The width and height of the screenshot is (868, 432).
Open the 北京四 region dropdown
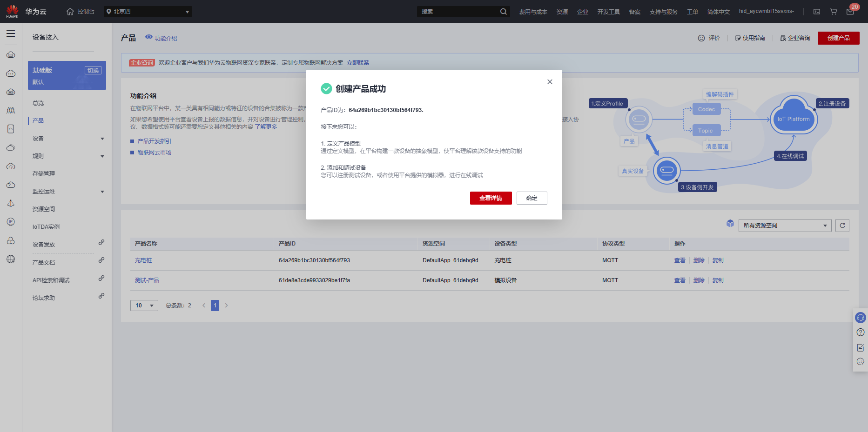pos(148,12)
